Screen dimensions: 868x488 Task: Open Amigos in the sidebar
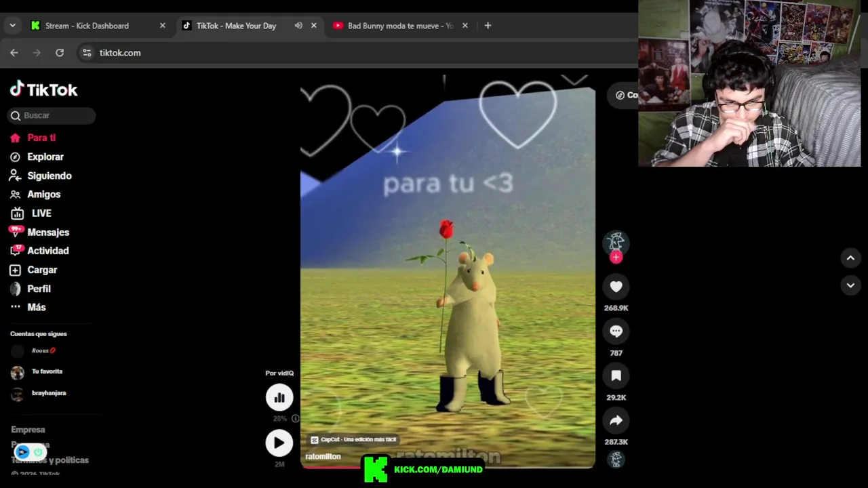coord(44,195)
